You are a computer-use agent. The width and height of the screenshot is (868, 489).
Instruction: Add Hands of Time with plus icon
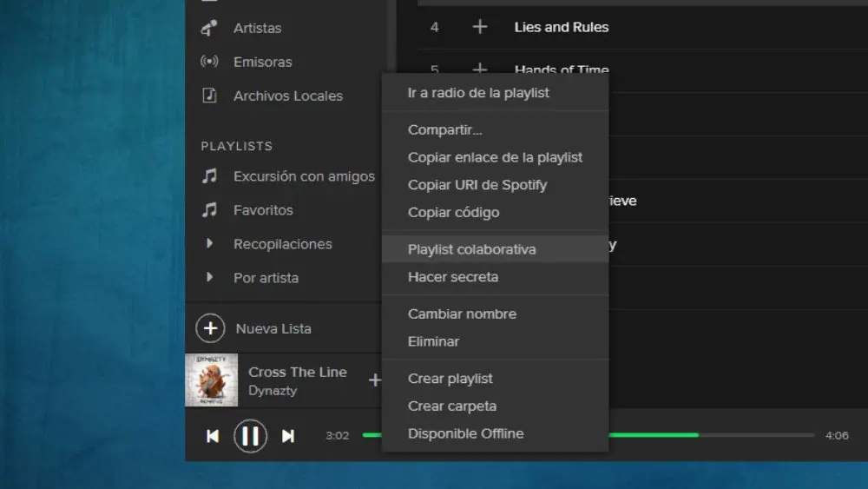click(x=480, y=69)
